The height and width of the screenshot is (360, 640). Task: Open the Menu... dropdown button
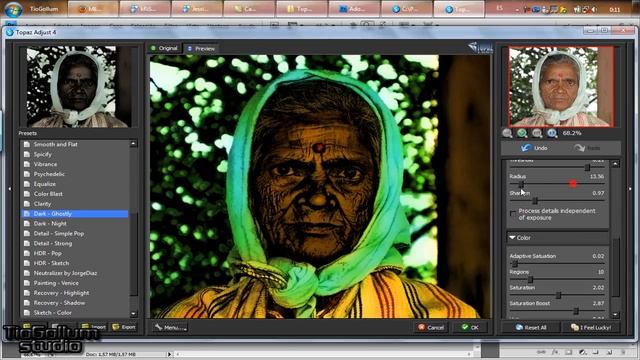pyautogui.click(x=170, y=327)
